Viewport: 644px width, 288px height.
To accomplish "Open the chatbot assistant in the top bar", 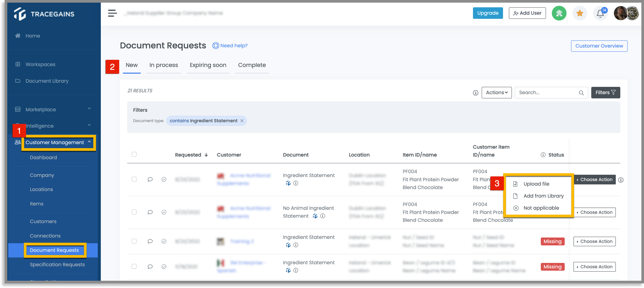I will (559, 13).
